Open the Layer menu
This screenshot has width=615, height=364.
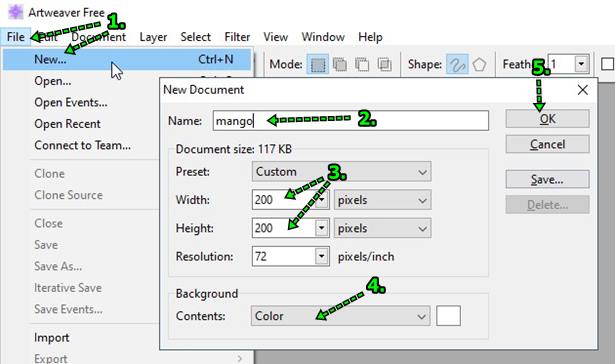pos(153,37)
